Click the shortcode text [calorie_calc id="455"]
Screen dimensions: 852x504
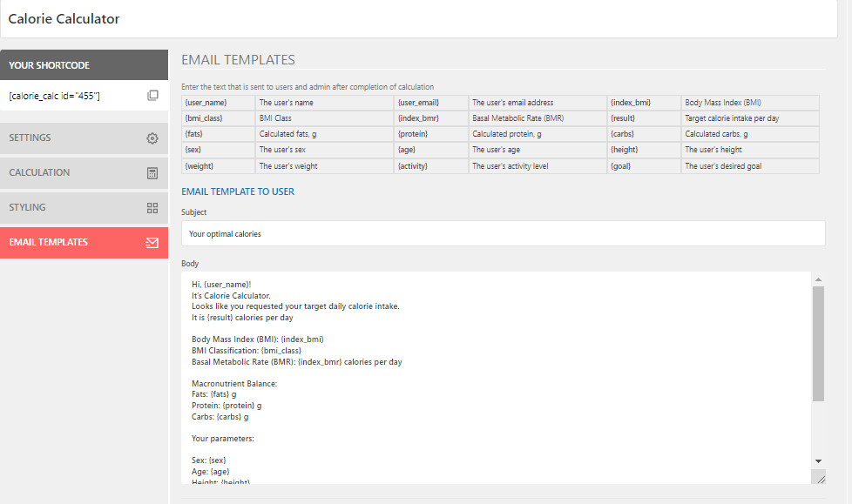54,96
